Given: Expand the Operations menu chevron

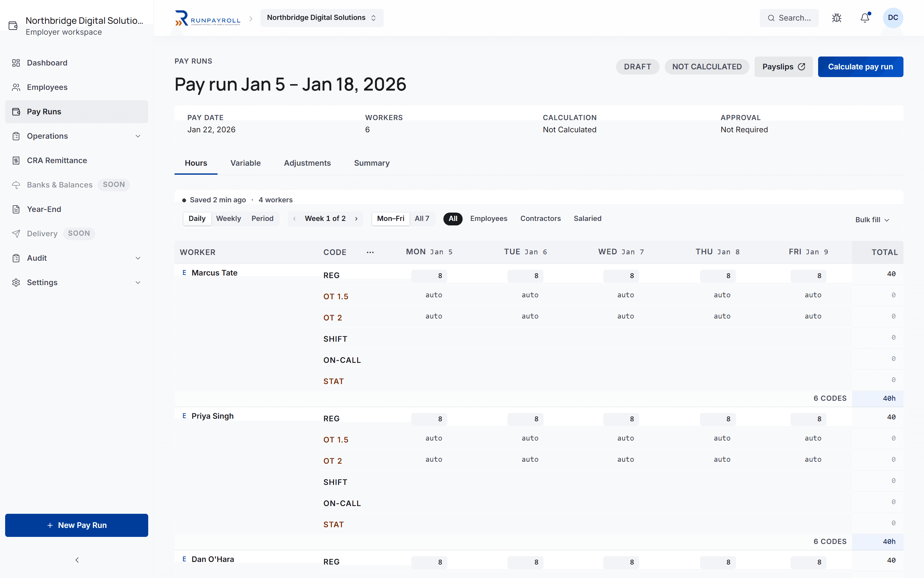Looking at the screenshot, I should click(x=138, y=136).
